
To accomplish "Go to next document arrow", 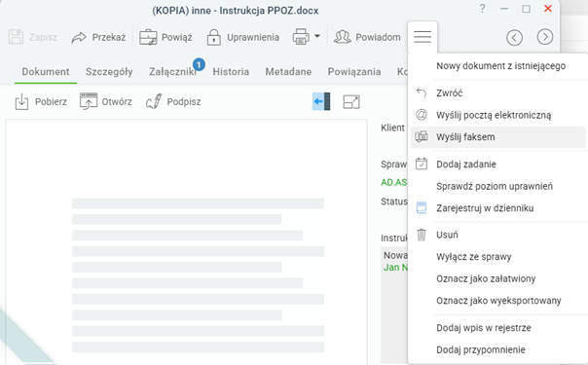I will pos(545,37).
